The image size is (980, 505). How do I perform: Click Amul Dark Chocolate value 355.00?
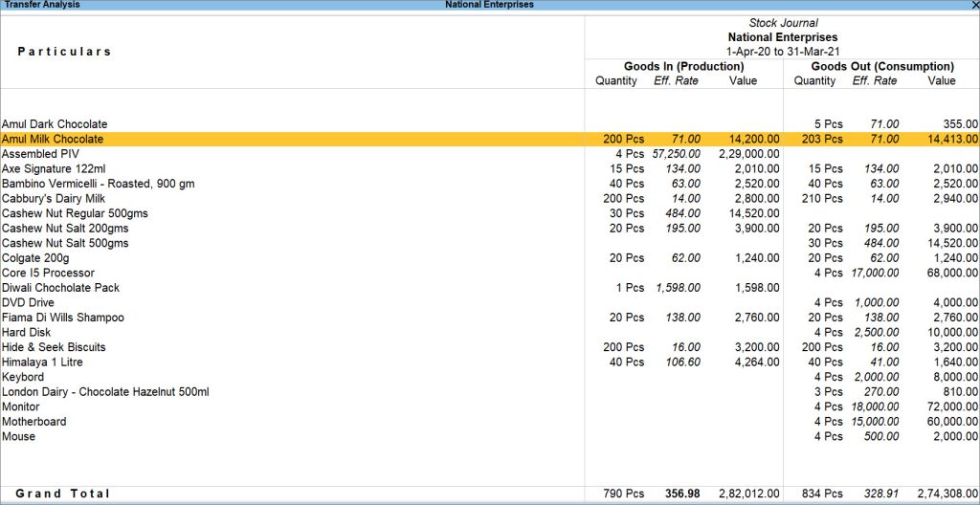click(961, 124)
